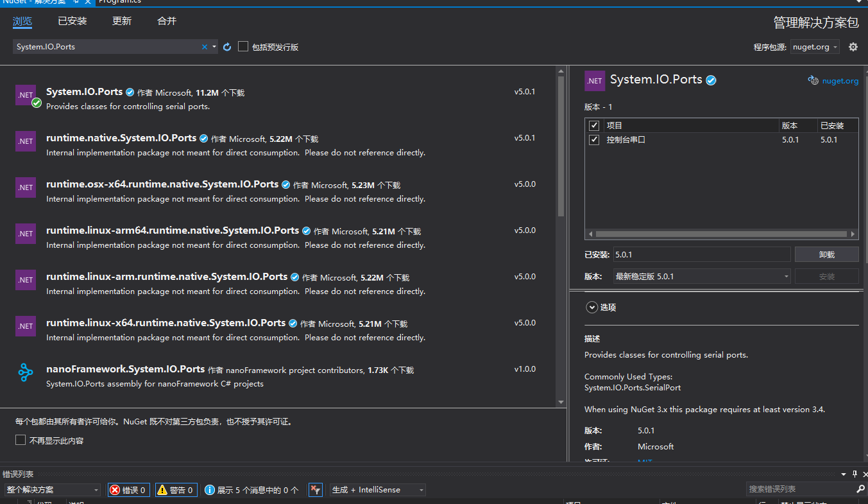Select runtime.linux-arm.runtime.native package icon

[26, 280]
